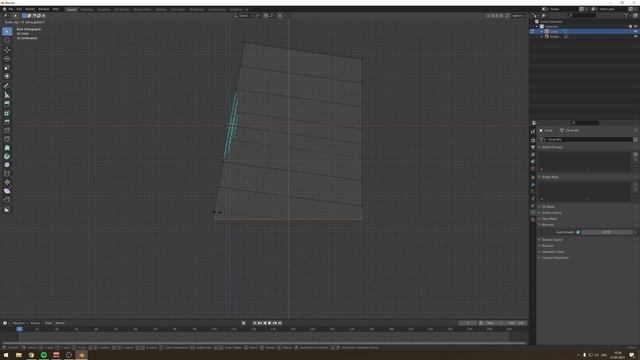Expand the Face Maps panel

pos(549,219)
